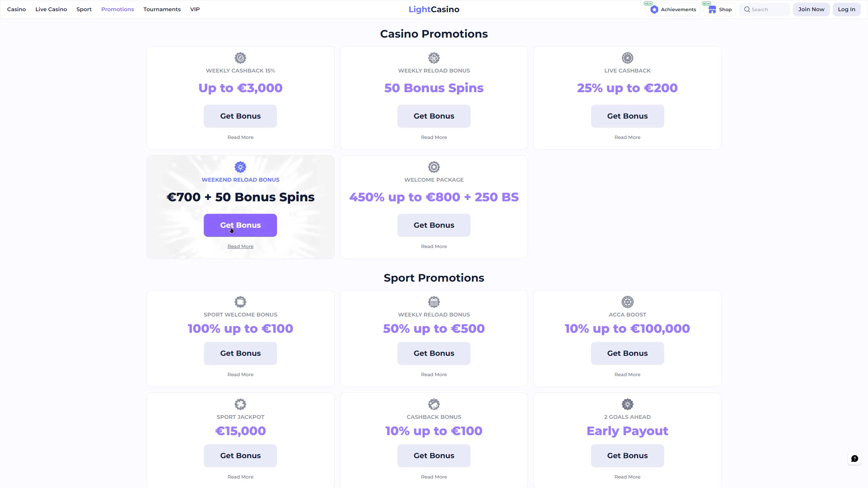Click the Live Cashback badge icon
Screen dimensions: 868x488
click(x=627, y=58)
